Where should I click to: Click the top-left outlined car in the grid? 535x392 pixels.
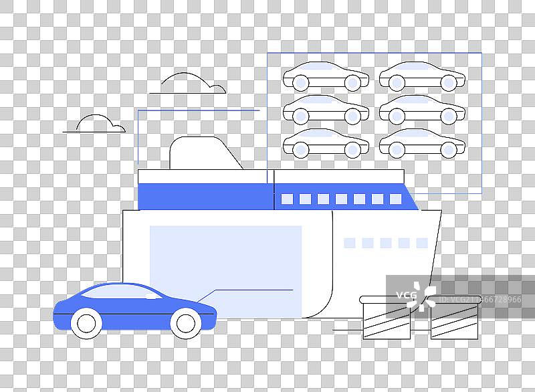tap(326, 77)
